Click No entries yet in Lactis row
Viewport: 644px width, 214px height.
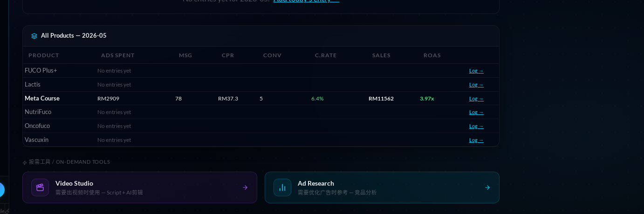(x=114, y=85)
